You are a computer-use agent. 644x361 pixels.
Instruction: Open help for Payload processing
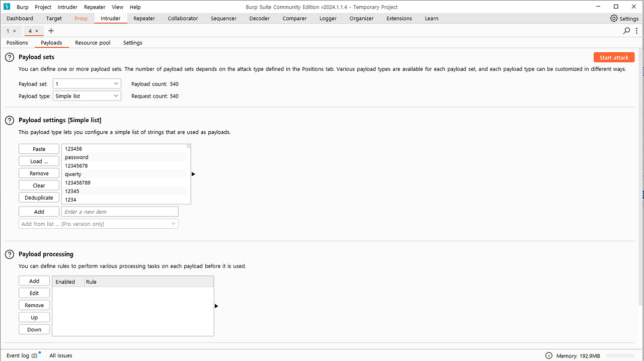[10, 254]
